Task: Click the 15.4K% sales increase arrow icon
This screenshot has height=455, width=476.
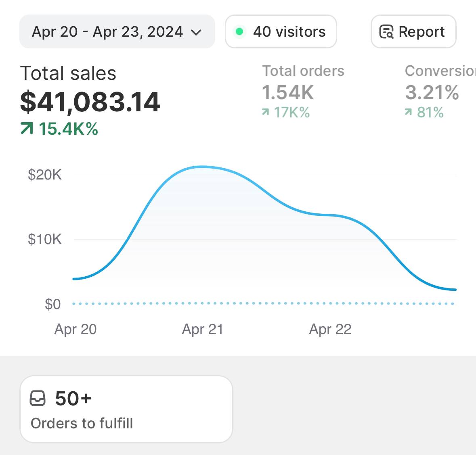Action: (x=27, y=129)
